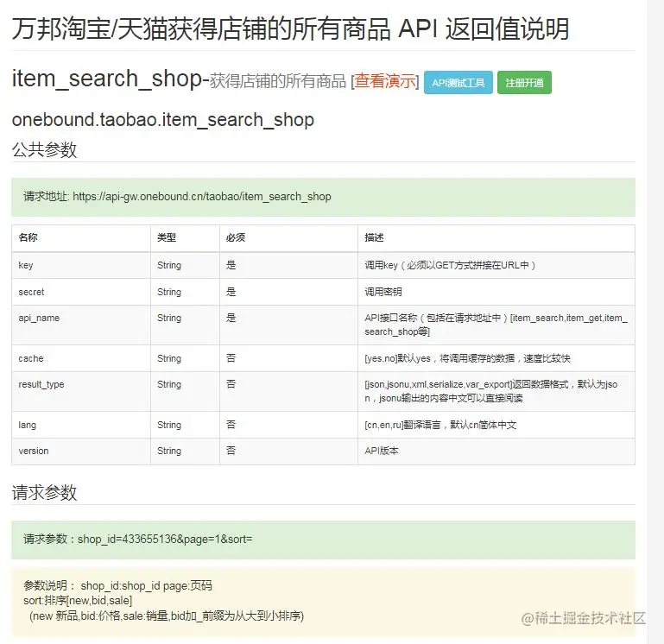Select the request URL https://api-gw.onebound.cn/taobao/item_search_shop
Image resolution: width=664 pixels, height=644 pixels.
(202, 197)
